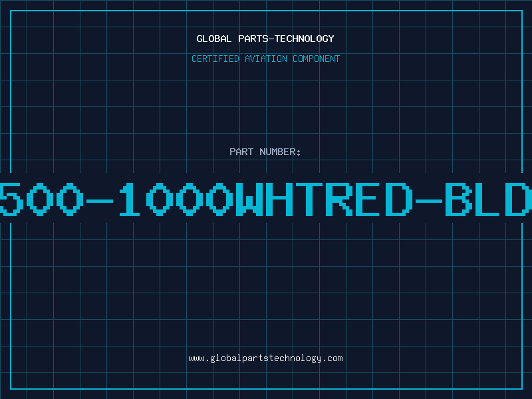Select the CERTIFIED AVIATION COMPONENT subtitle
This screenshot has width=532, height=399.
(x=265, y=59)
